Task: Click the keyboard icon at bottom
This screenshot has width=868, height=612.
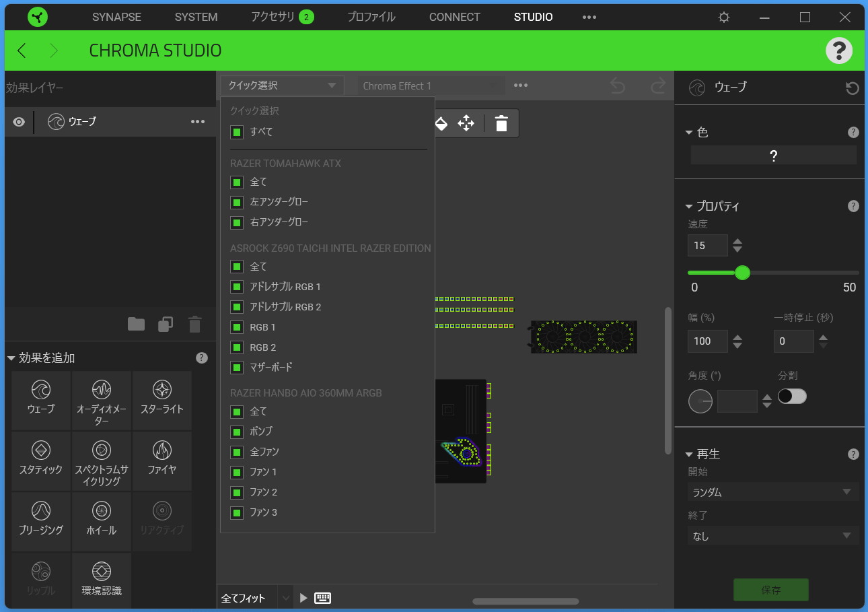Action: pyautogui.click(x=323, y=598)
